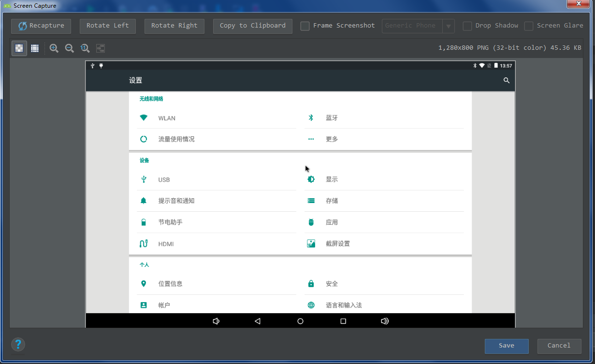
Task: Click the Recapture button
Action: point(41,26)
